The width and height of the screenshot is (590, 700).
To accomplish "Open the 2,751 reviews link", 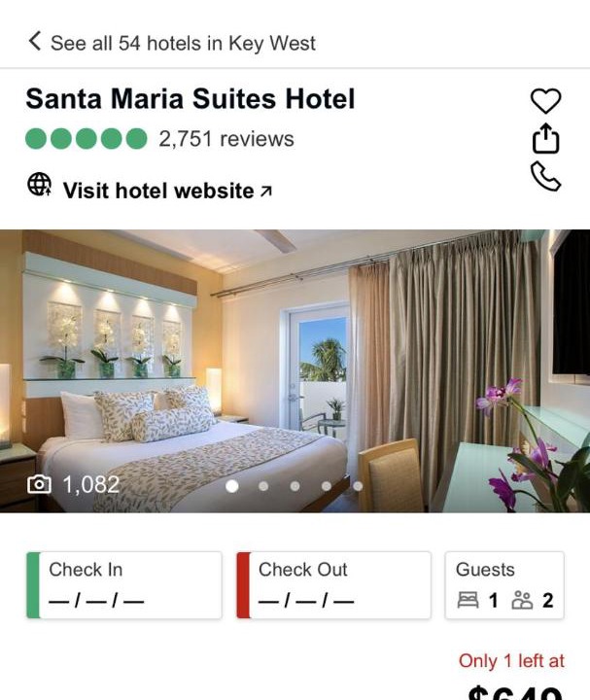I will [x=226, y=139].
